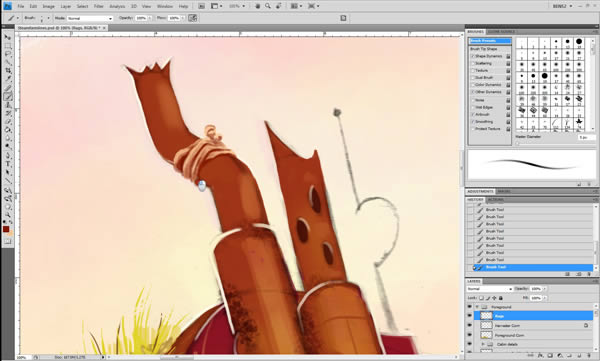600x361 pixels.
Task: Create new fill or adjustment layer
Action: pos(560,356)
